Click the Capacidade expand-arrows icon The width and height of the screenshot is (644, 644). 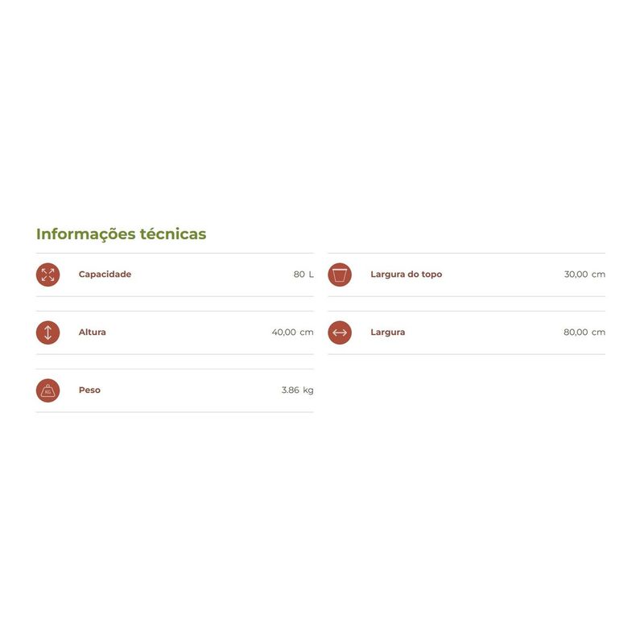[x=48, y=275]
